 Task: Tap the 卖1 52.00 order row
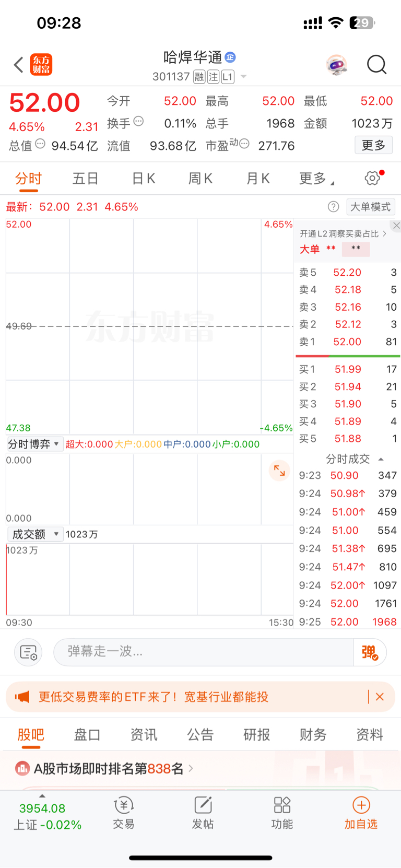click(348, 342)
